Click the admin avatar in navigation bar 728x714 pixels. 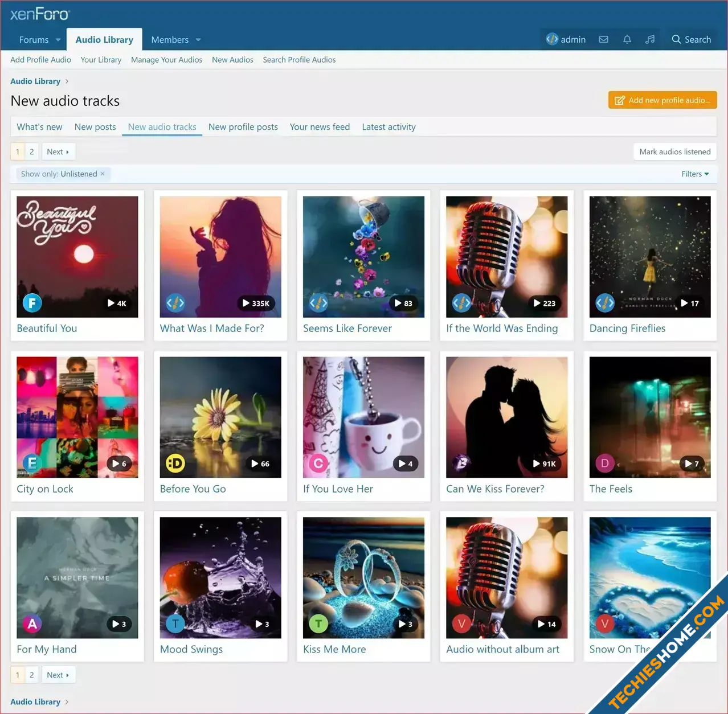pyautogui.click(x=552, y=39)
